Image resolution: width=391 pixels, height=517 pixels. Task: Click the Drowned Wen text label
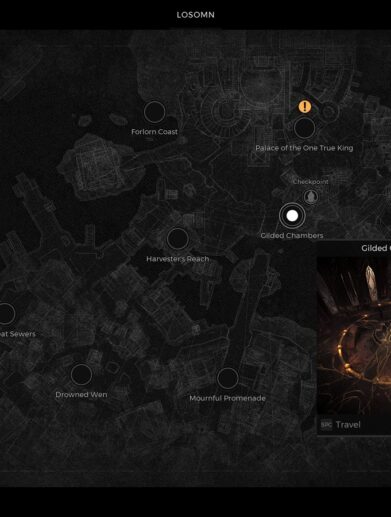(81, 395)
